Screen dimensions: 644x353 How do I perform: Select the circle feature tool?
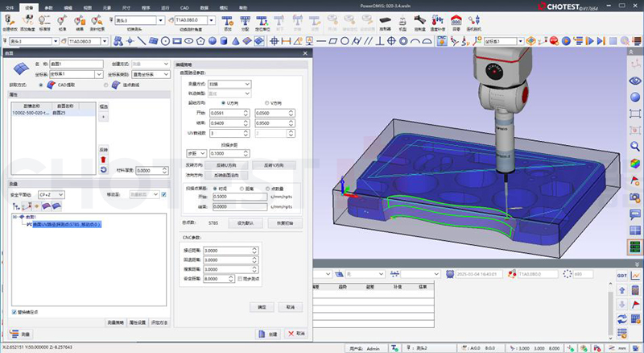(165, 41)
